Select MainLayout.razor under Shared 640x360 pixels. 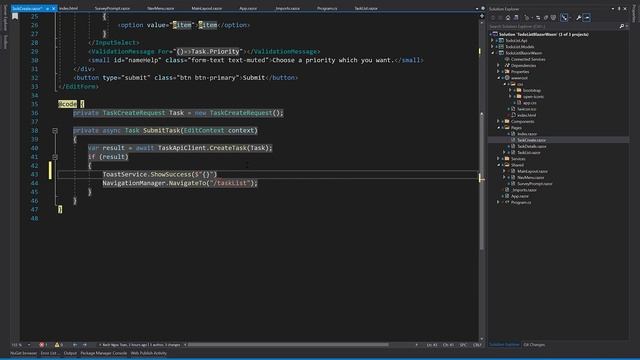tap(532, 171)
